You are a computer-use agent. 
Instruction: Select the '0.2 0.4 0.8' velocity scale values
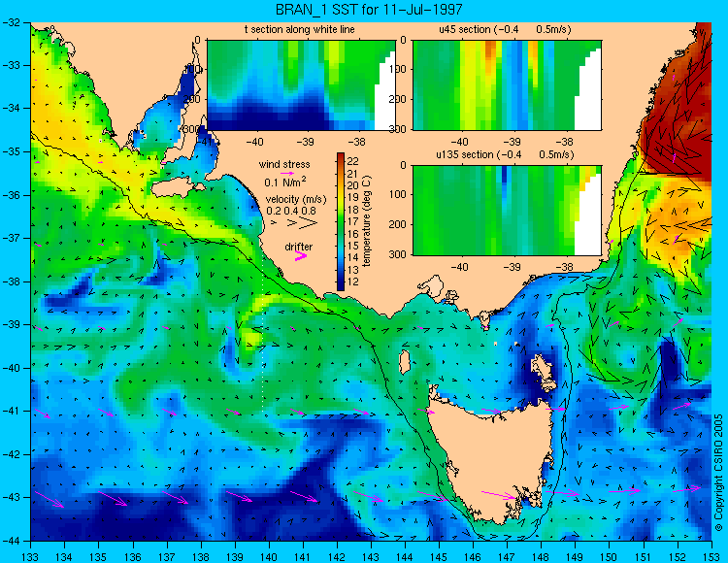291,211
